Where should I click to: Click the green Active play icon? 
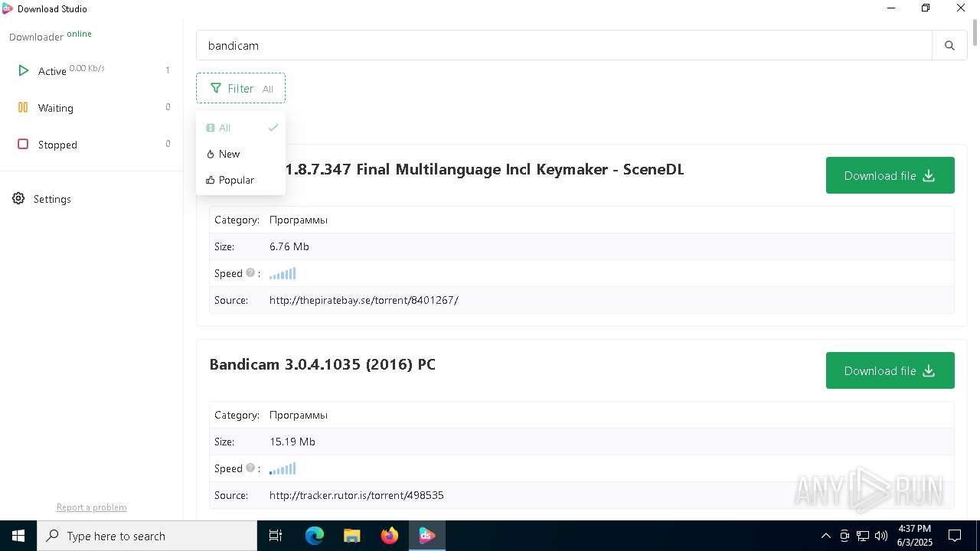(x=23, y=70)
